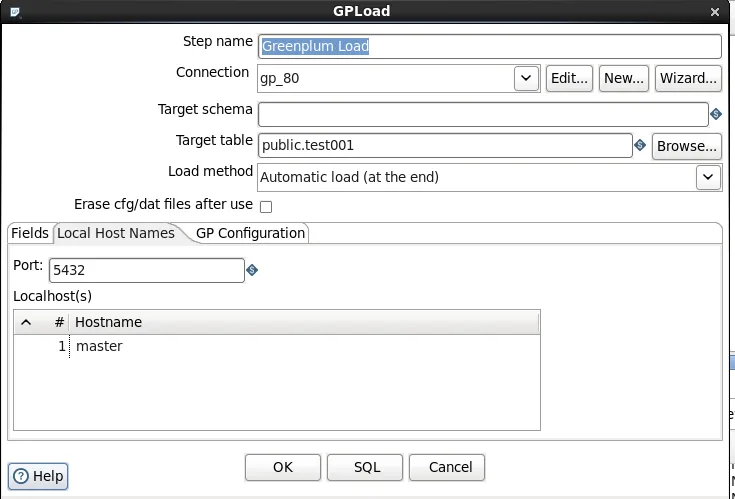The image size is (735, 499).
Task: Toggle Erase cfg/dat files after use checkbox
Action: 266,207
